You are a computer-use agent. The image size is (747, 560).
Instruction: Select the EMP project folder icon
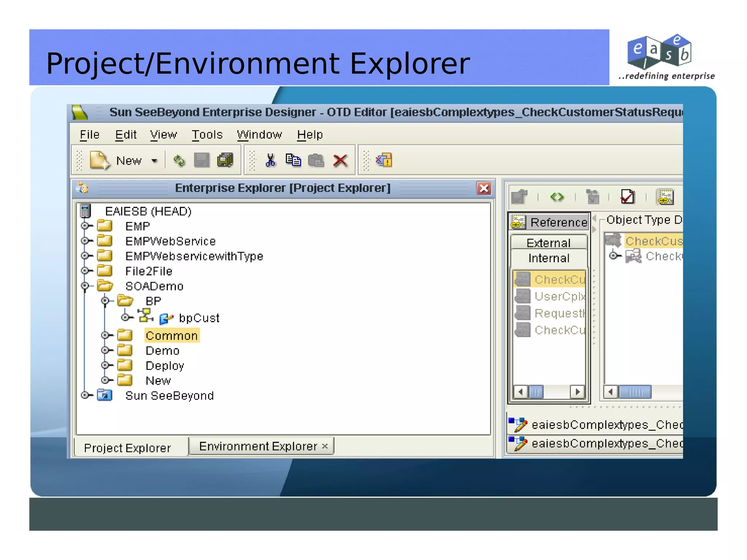(x=105, y=226)
